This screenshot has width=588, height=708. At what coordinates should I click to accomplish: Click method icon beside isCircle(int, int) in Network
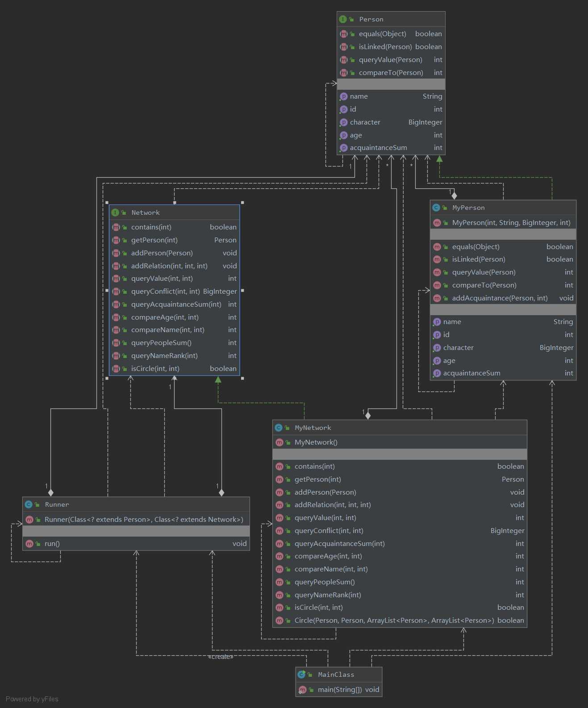click(x=116, y=368)
